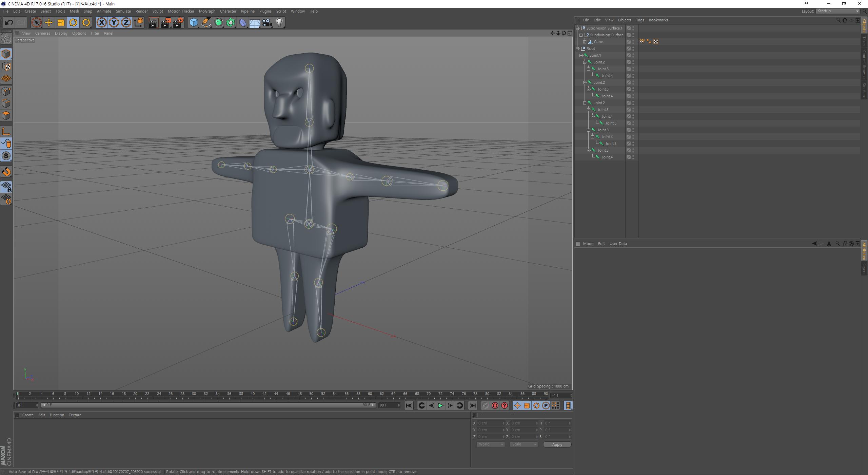The image size is (868, 475).
Task: Toggle Z axis lock
Action: [x=126, y=23]
